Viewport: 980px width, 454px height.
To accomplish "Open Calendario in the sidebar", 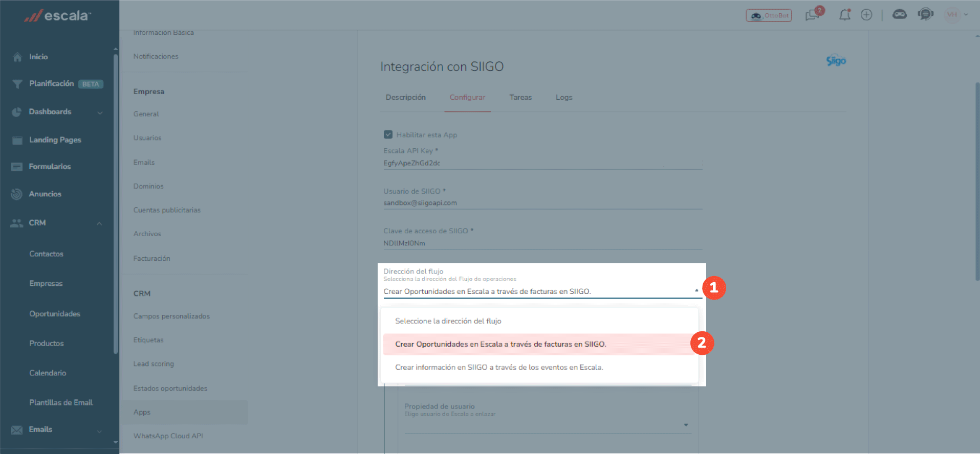I will (x=48, y=373).
